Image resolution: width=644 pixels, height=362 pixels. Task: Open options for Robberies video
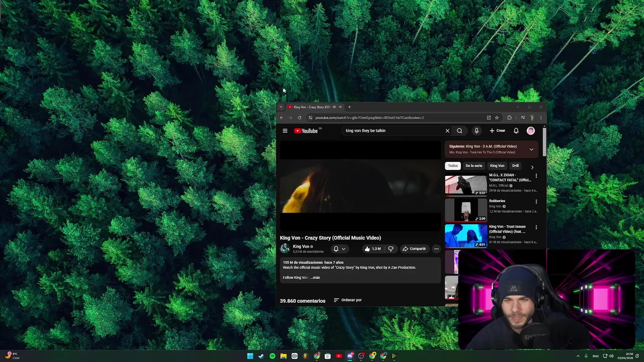pyautogui.click(x=536, y=202)
